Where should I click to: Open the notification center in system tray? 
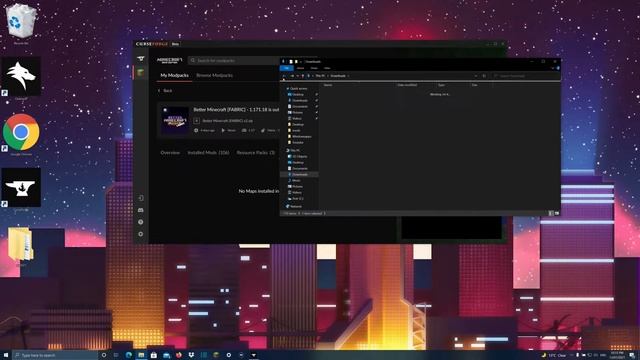pyautogui.click(x=632, y=355)
